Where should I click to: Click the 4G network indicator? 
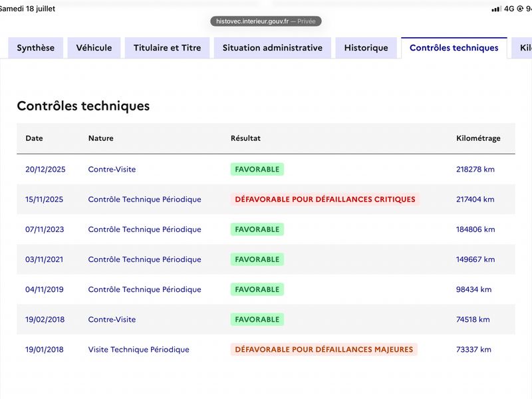pyautogui.click(x=509, y=9)
